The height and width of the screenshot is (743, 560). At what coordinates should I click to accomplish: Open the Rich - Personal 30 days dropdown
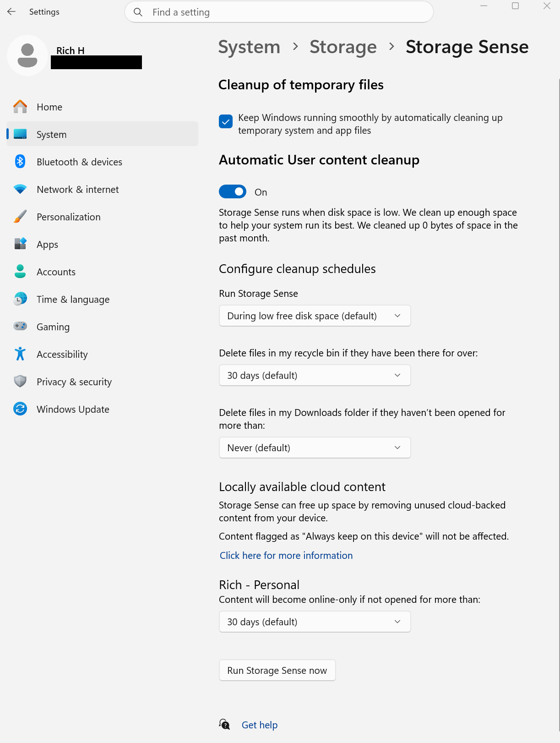315,622
